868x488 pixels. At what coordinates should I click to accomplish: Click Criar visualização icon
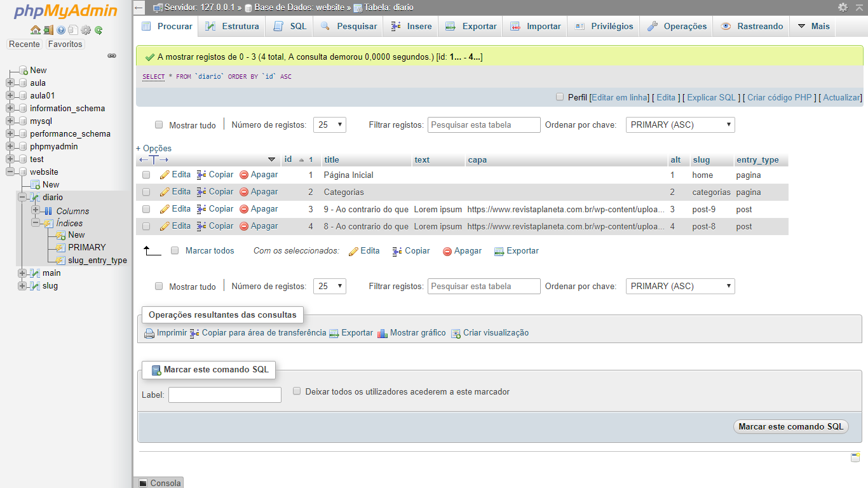pos(456,334)
